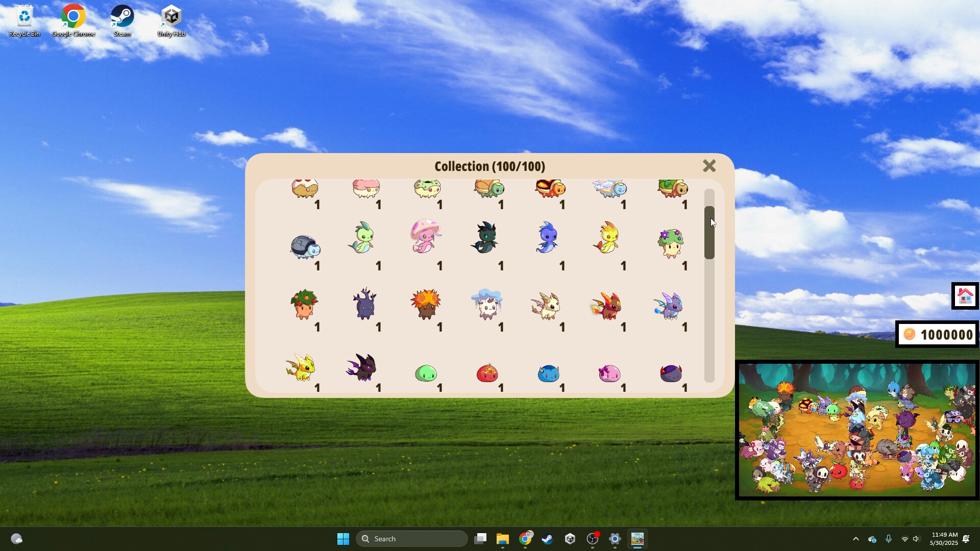Select the strawberry cake beetle in the top row
This screenshot has height=551, width=980.
tap(305, 189)
